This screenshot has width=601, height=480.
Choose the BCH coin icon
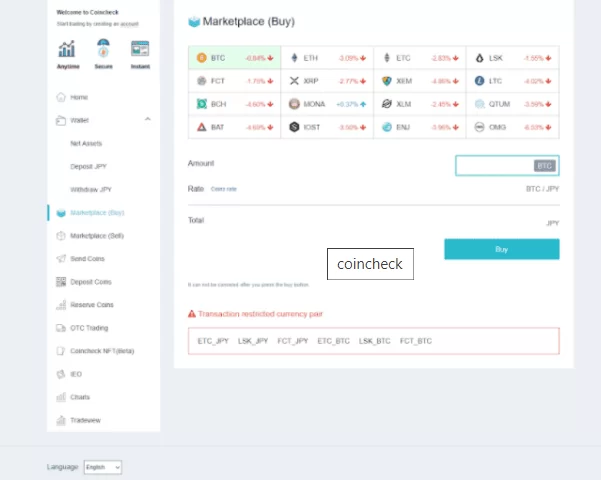(x=202, y=104)
